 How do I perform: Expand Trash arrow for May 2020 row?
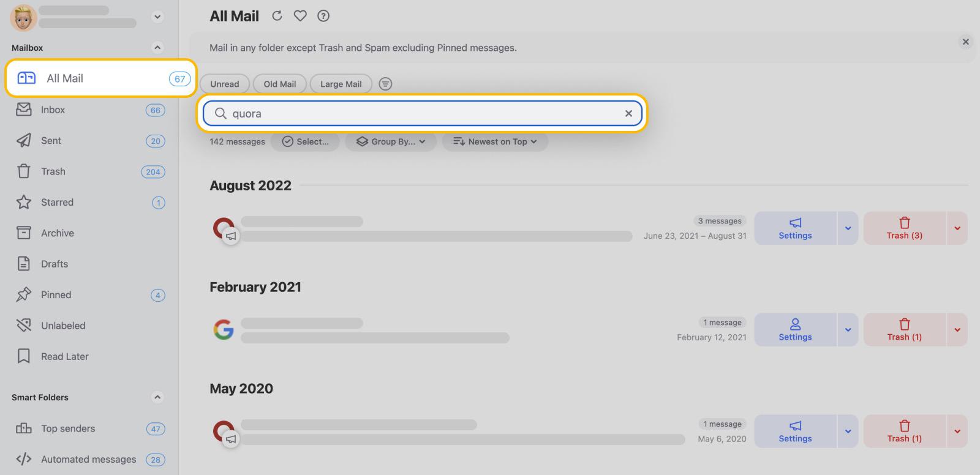tap(957, 432)
